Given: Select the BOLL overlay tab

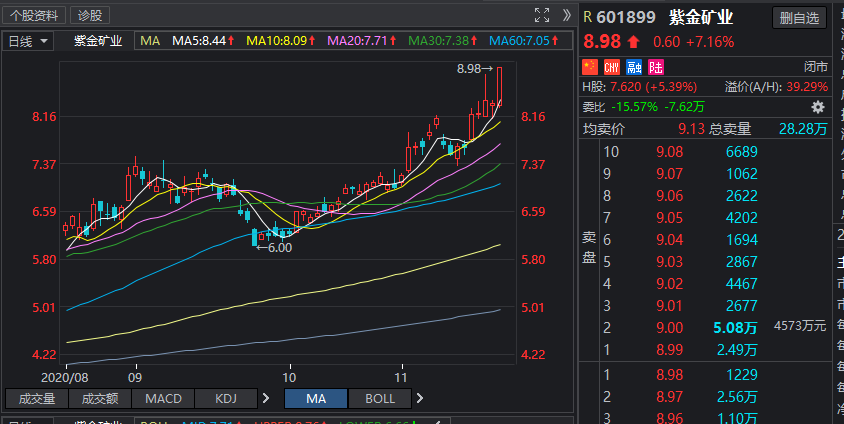Looking at the screenshot, I should (380, 399).
